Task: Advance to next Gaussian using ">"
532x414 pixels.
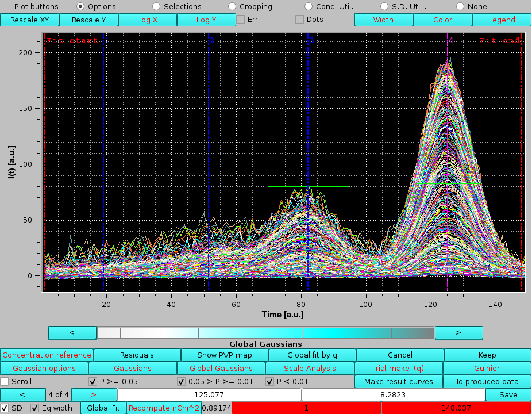Action: [x=94, y=394]
